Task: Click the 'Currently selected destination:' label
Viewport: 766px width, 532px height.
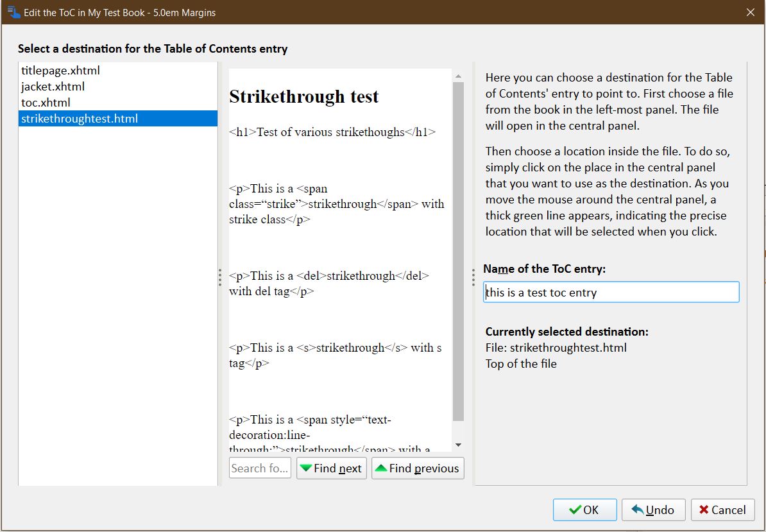Action: [x=566, y=332]
